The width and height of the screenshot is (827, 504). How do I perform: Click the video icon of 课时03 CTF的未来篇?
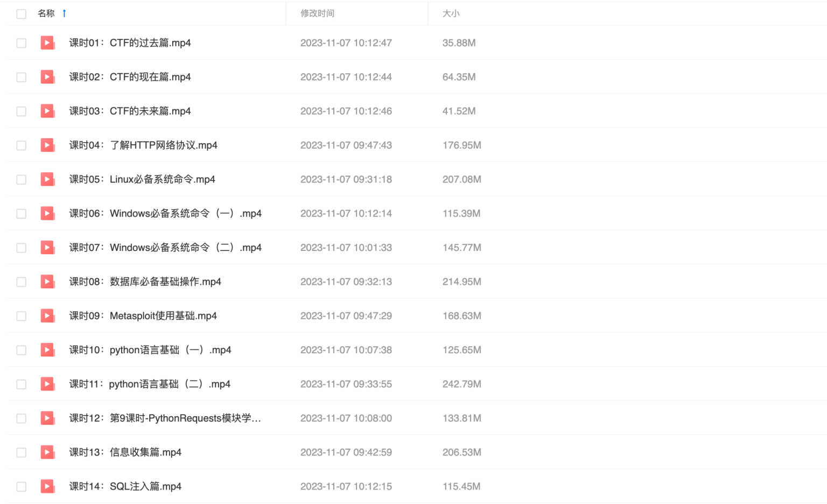pyautogui.click(x=47, y=111)
